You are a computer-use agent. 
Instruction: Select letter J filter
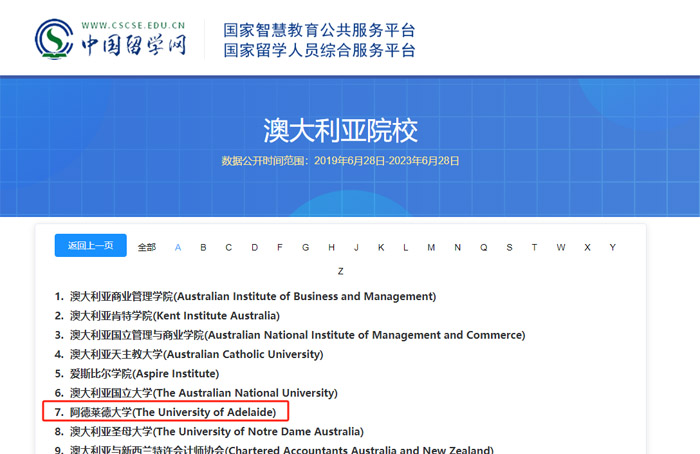(x=356, y=247)
